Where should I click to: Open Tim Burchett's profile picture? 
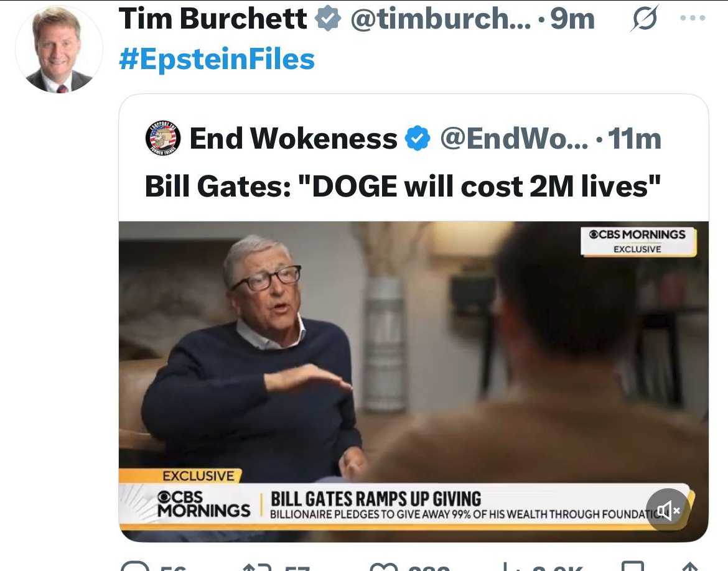[59, 49]
